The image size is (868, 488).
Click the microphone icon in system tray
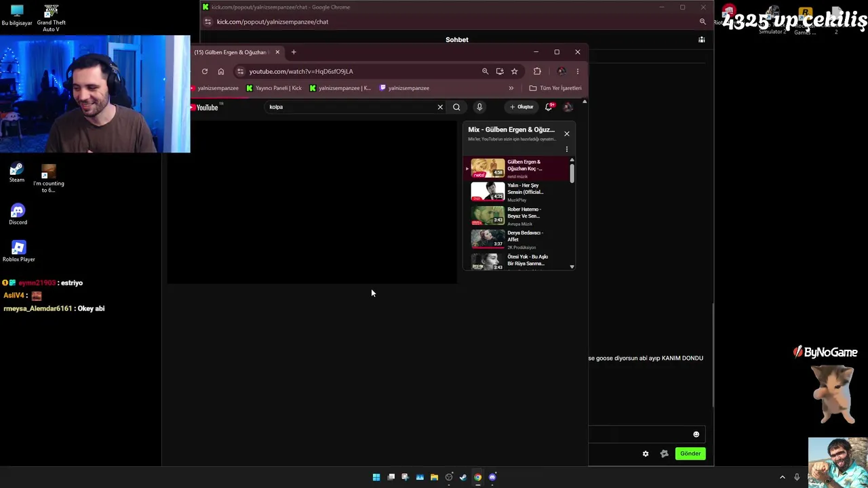[797, 477]
